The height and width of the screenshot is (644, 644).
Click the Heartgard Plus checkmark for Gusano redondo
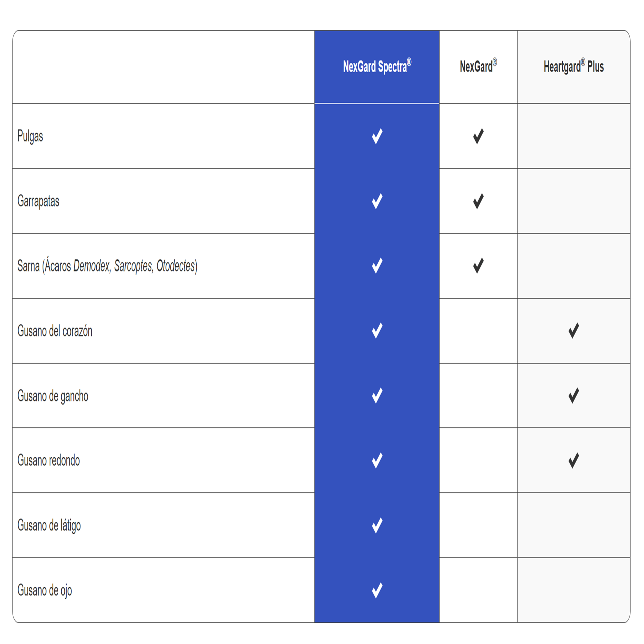pos(574,460)
